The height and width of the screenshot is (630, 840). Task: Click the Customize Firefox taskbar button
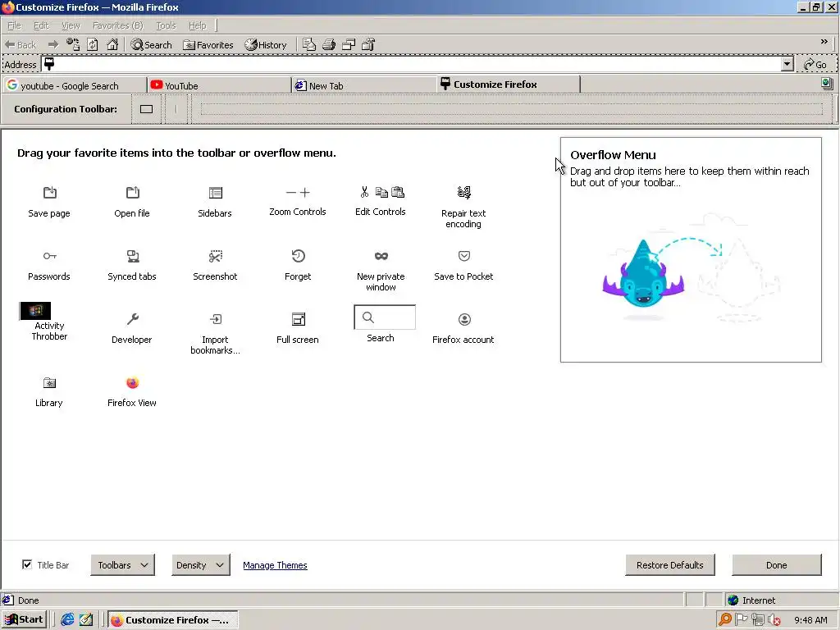click(173, 620)
